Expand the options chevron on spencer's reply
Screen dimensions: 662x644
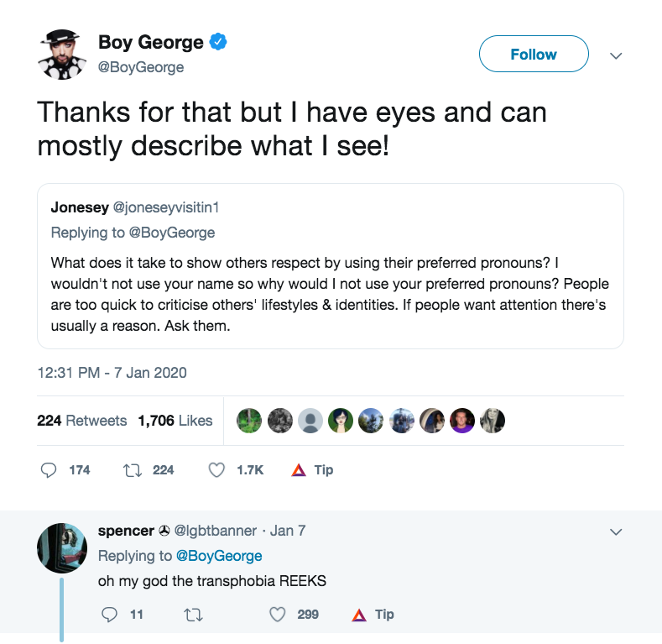coord(616,531)
